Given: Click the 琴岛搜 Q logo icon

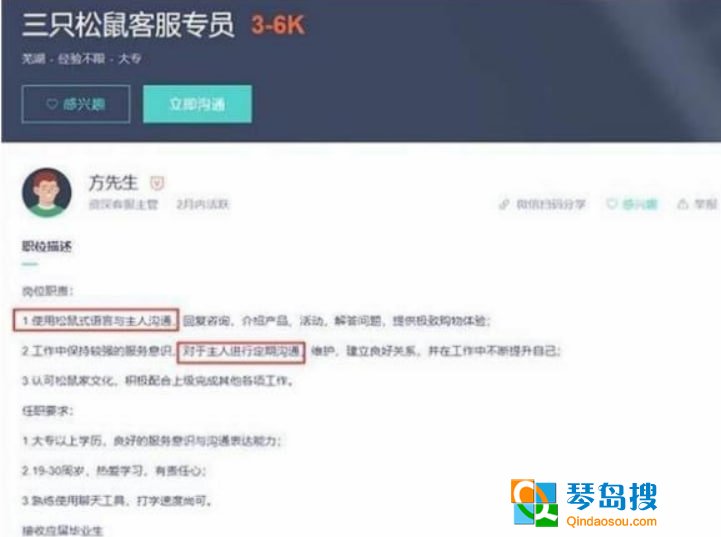Looking at the screenshot, I should click(x=534, y=503).
